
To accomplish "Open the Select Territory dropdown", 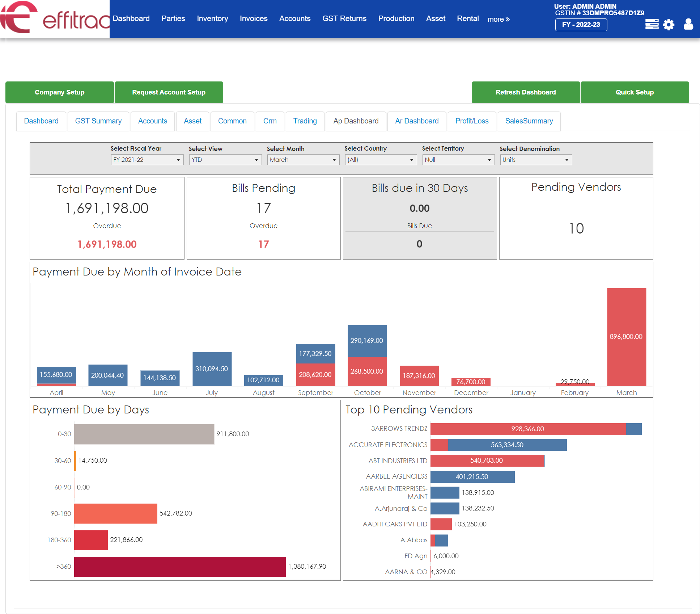I will pyautogui.click(x=458, y=159).
